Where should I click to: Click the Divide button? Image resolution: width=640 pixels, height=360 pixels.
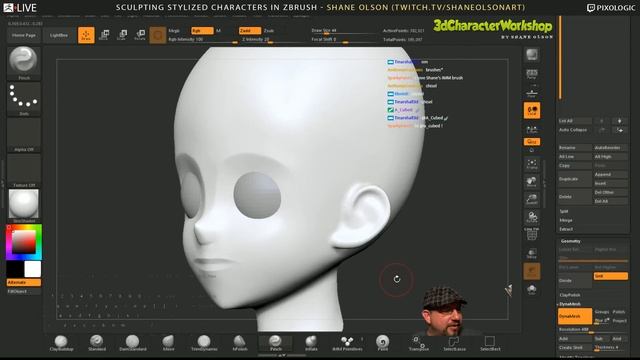575,280
